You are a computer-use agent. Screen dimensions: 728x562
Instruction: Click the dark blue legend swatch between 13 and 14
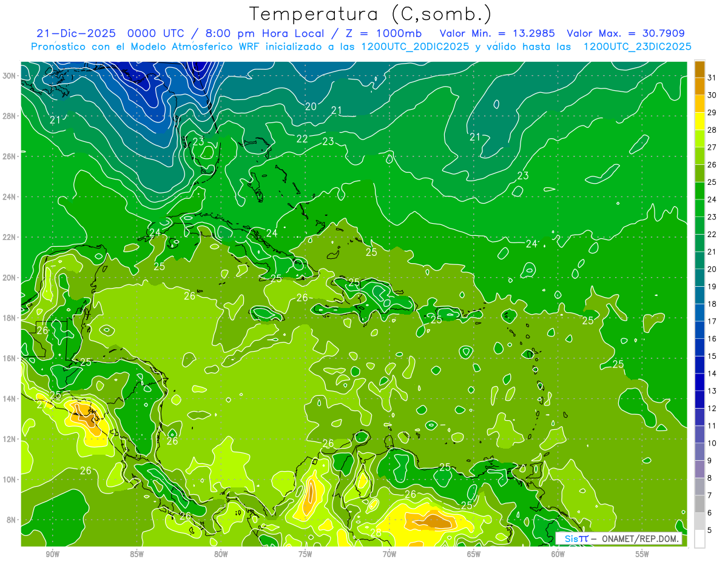699,383
